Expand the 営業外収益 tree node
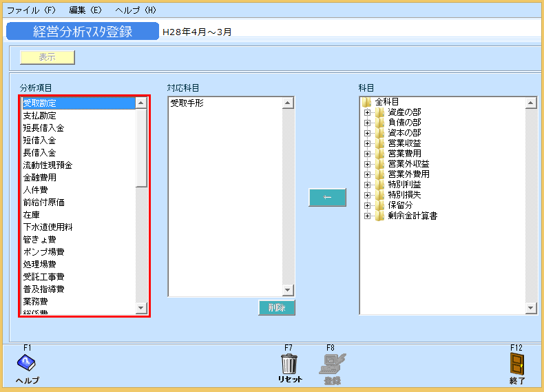The height and width of the screenshot is (392, 544). (367, 164)
